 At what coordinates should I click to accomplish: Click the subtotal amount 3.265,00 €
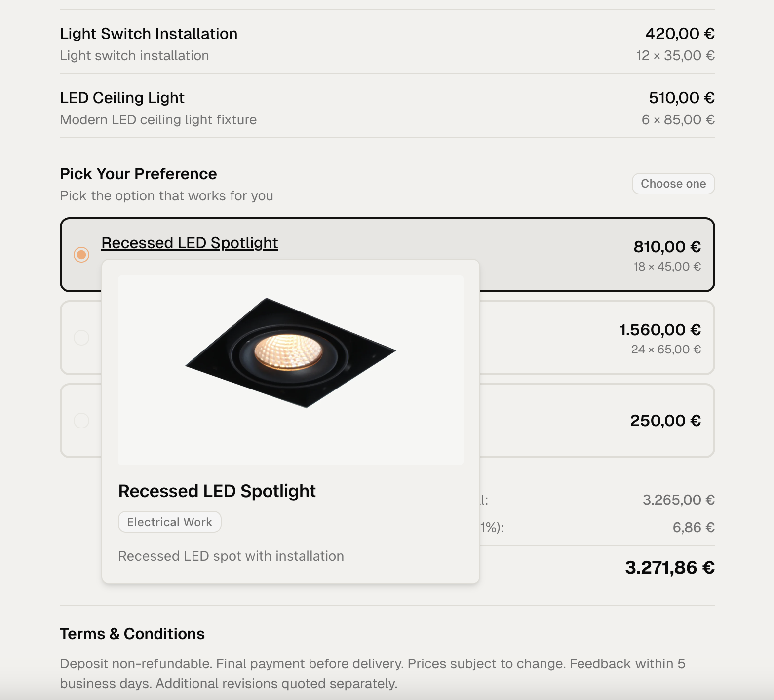pos(678,500)
